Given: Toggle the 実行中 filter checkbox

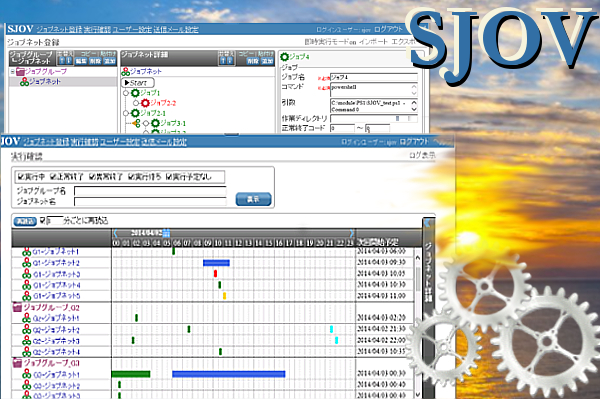Looking at the screenshot, I should point(21,177).
